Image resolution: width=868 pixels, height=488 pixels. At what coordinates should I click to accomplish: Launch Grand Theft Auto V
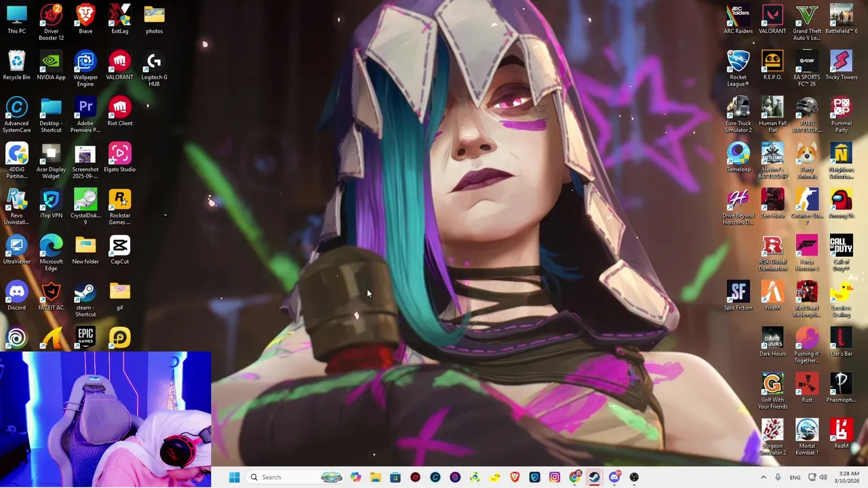click(807, 22)
